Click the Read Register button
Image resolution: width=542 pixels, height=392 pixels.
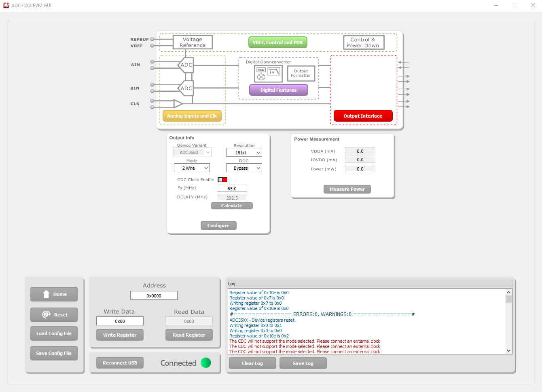tap(189, 335)
